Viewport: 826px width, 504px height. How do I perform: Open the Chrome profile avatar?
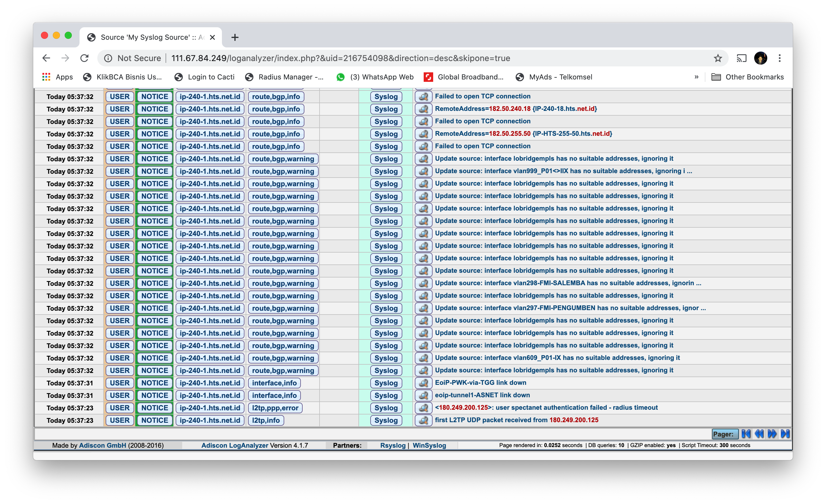pos(760,58)
